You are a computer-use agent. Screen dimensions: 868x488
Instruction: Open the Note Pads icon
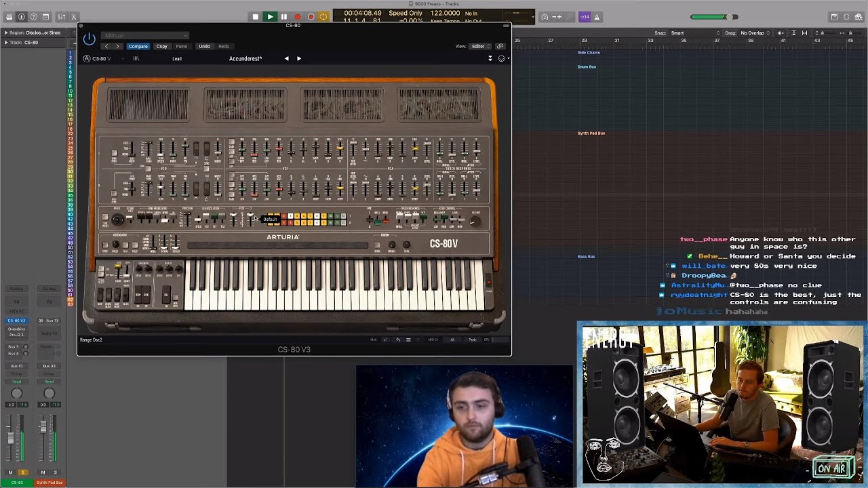(834, 17)
